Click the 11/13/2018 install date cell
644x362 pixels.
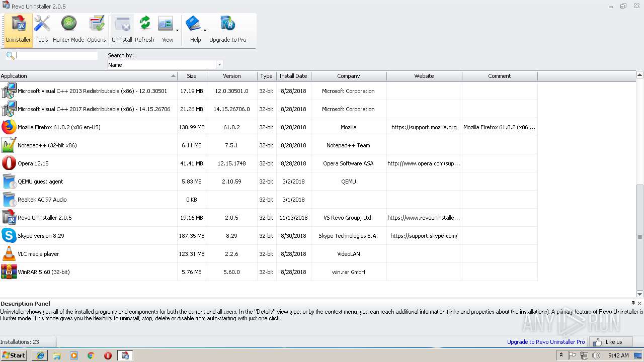pyautogui.click(x=293, y=218)
